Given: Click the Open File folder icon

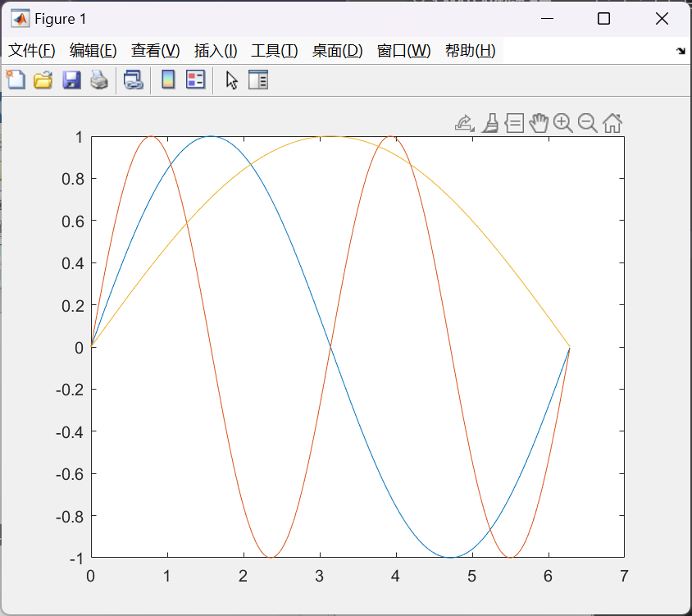Looking at the screenshot, I should click(43, 80).
